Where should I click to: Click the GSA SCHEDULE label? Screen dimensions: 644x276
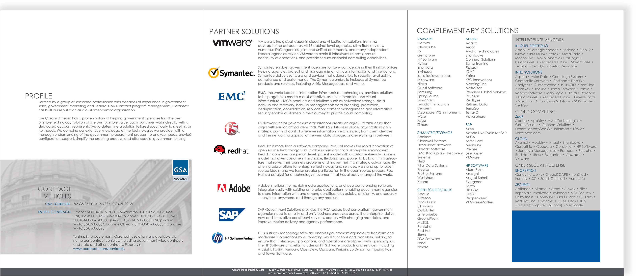coord(58,204)
